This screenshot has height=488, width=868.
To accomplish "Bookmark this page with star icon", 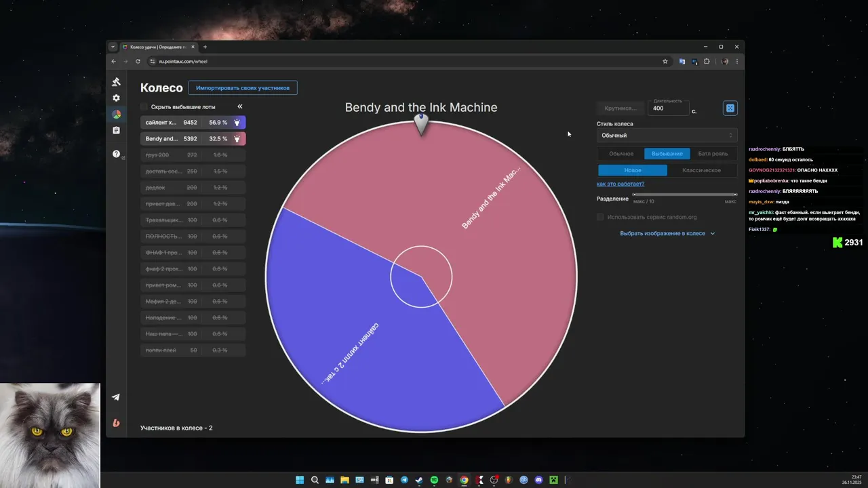I will click(x=665, y=61).
